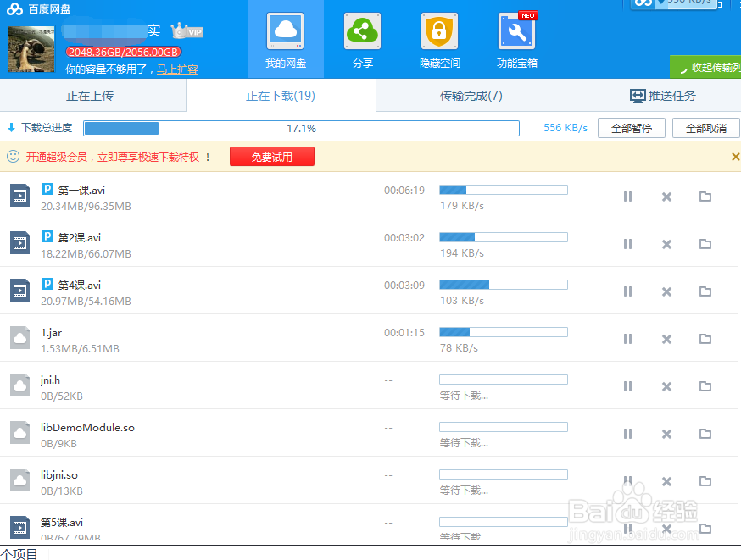Viewport: 741px width, 560px height.
Task: Cancel download of 1.jar
Action: coord(666,339)
